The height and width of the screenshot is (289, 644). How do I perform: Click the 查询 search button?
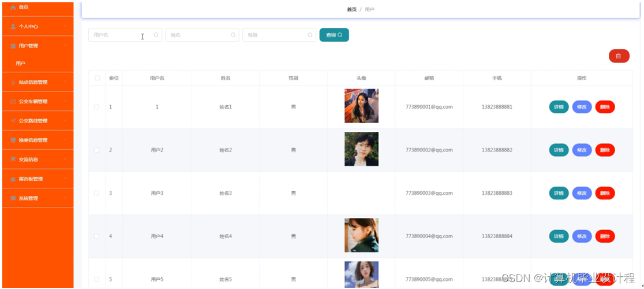tap(334, 35)
